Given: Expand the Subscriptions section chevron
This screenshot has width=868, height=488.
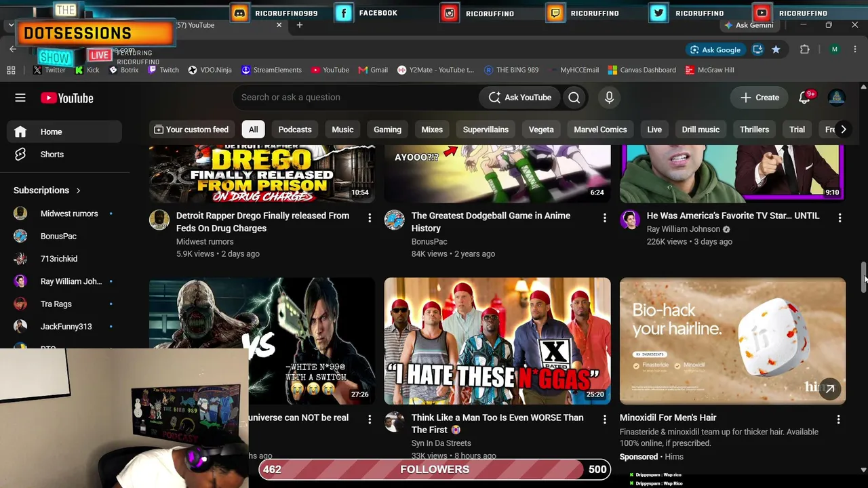Looking at the screenshot, I should (78, 190).
